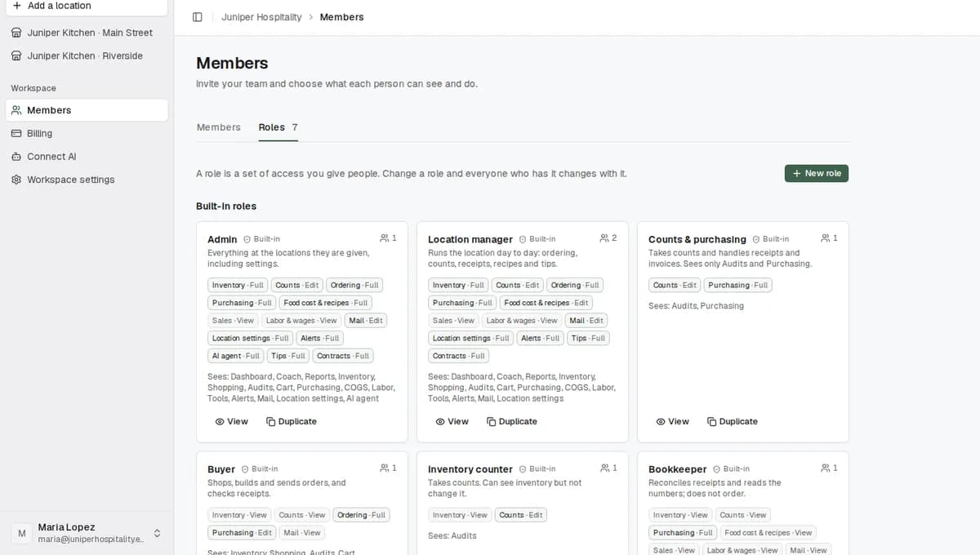Click Built-in badge on Counts & purchasing
This screenshot has width=980, height=555.
[x=771, y=239]
